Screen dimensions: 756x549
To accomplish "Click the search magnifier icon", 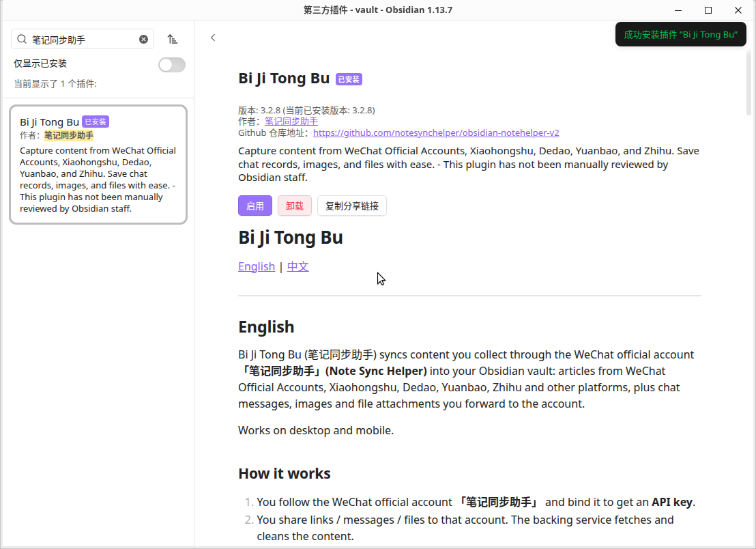I will [x=22, y=39].
